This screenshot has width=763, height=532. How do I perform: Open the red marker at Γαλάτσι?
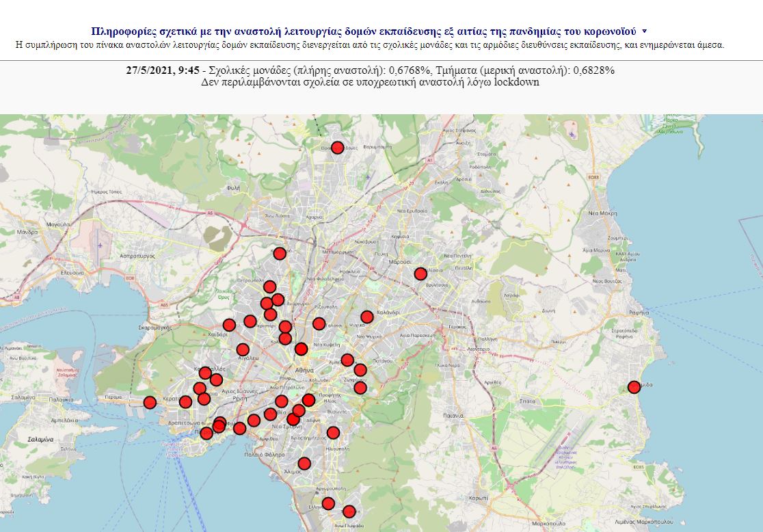click(319, 323)
